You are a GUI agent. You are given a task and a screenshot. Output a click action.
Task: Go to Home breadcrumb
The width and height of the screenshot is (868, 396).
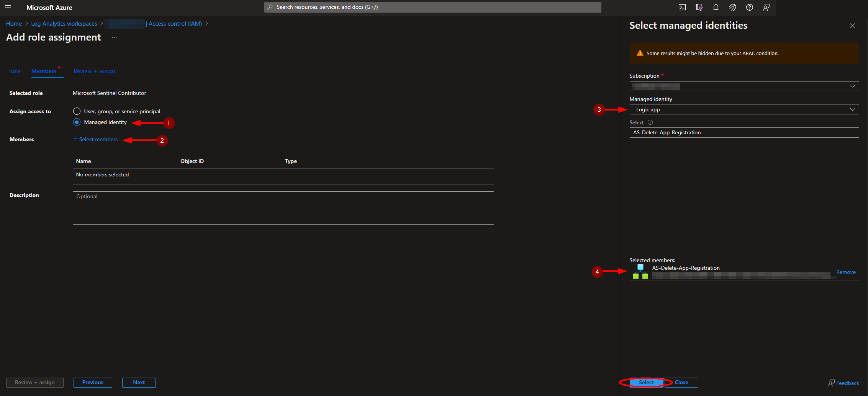click(x=14, y=24)
